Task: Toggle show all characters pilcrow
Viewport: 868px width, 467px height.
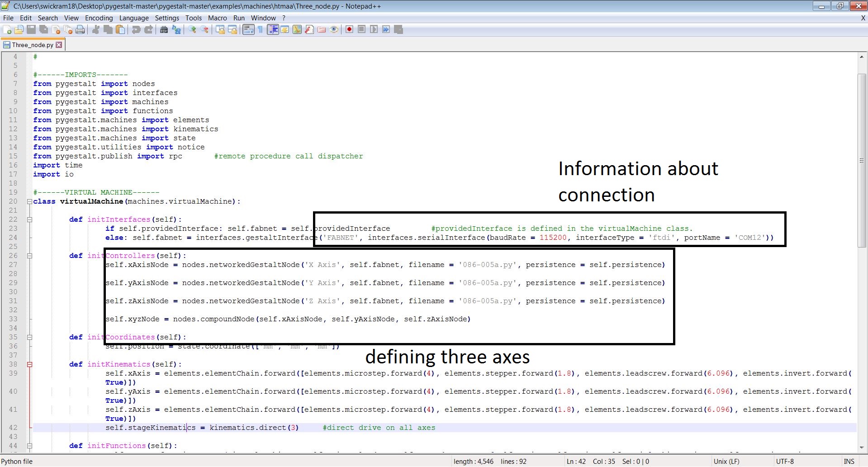Action: 261,29
